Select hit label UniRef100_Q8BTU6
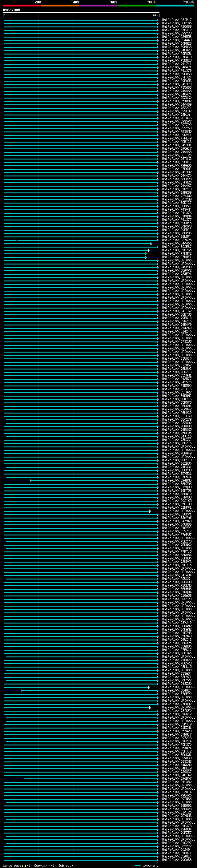 (x=176, y=314)
